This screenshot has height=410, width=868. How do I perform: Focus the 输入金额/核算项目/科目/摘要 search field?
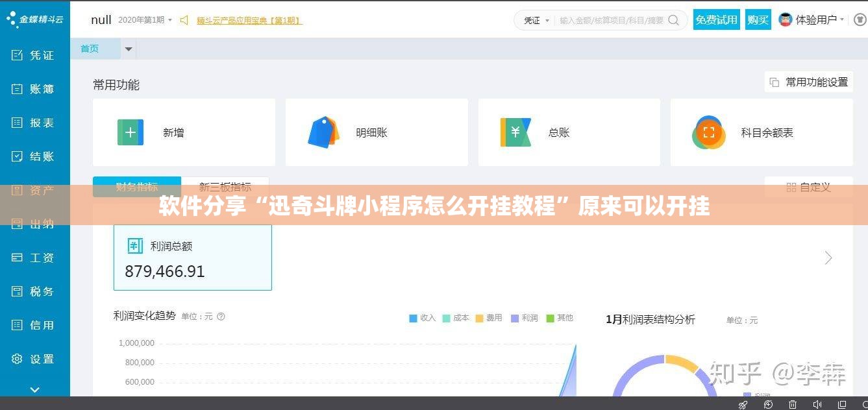[611, 20]
